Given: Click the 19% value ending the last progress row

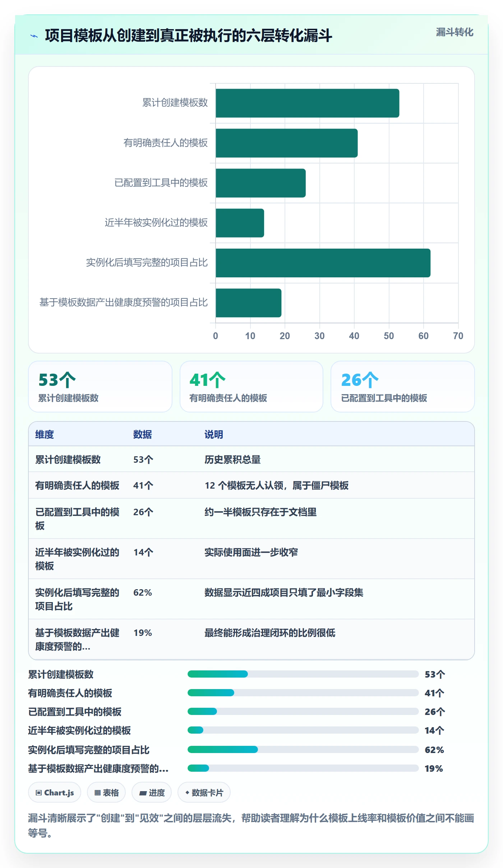Looking at the screenshot, I should (434, 768).
